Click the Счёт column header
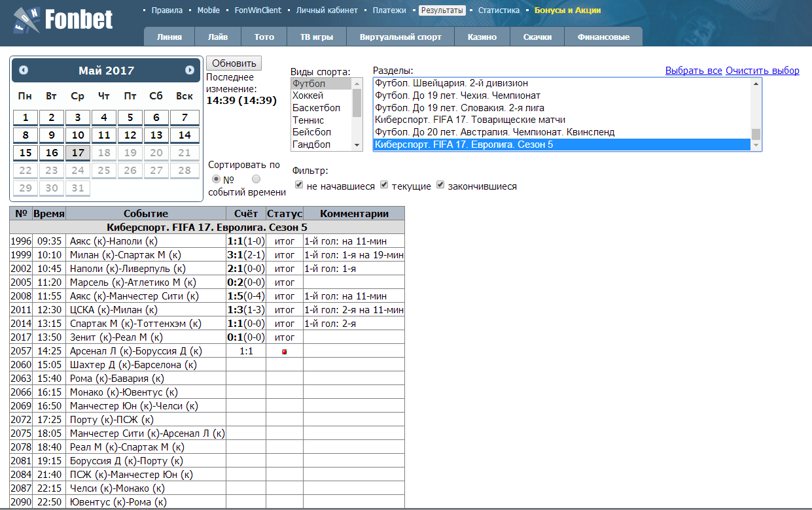 tap(247, 214)
